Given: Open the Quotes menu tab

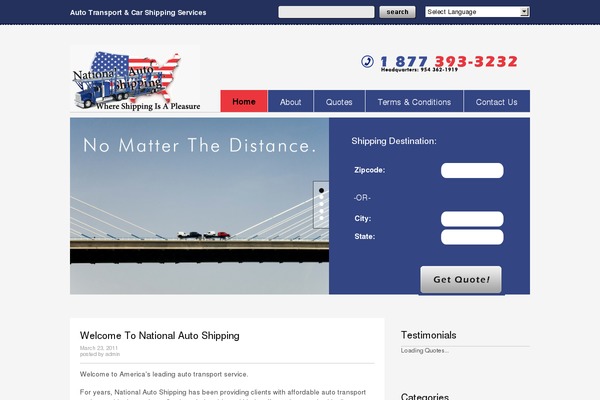Looking at the screenshot, I should 339,102.
